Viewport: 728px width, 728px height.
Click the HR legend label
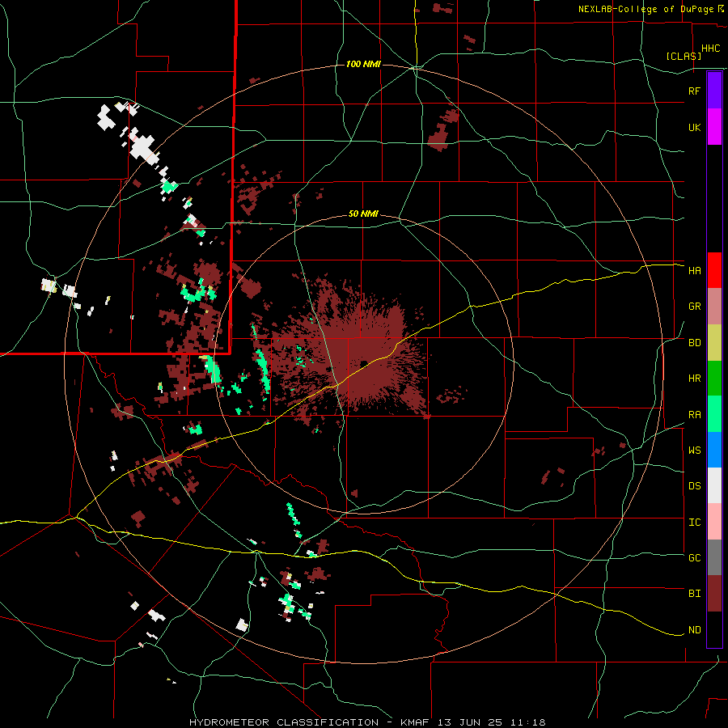point(694,379)
